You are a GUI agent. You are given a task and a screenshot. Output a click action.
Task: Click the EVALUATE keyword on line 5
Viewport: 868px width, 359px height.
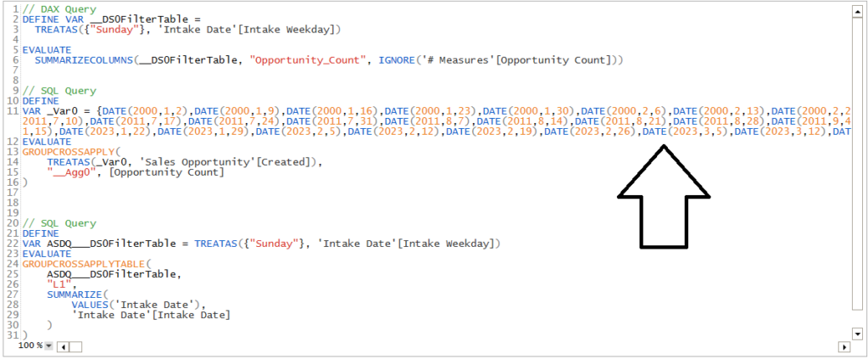click(x=47, y=50)
